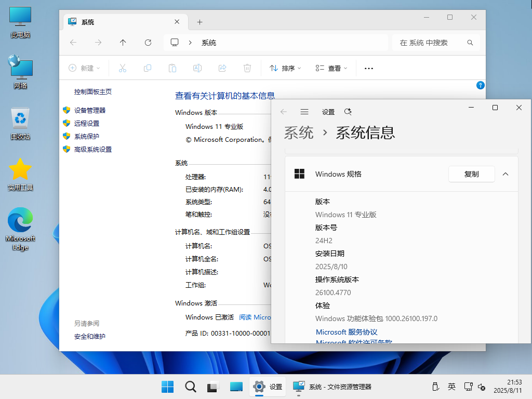The width and height of the screenshot is (532, 399).
Task: Go back in the 系统 explorer window
Action: coord(73,43)
